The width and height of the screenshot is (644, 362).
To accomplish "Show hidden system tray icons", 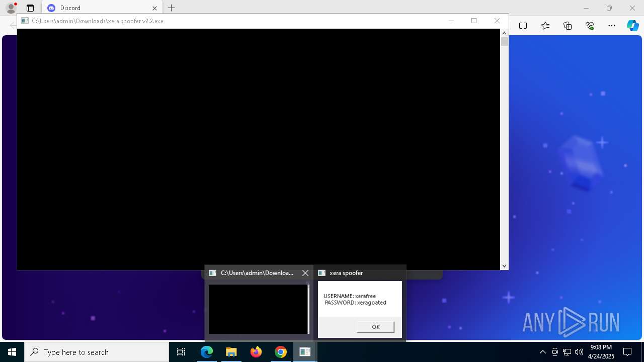I will click(x=542, y=352).
